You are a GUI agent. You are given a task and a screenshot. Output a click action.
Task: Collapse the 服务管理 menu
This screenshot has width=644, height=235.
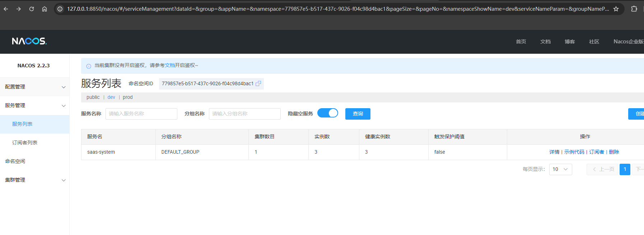(x=34, y=105)
